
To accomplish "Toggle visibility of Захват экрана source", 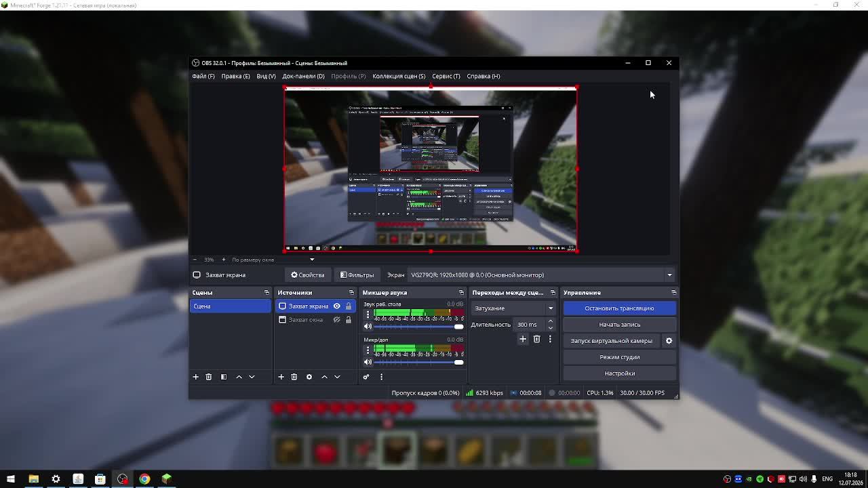I will [336, 306].
